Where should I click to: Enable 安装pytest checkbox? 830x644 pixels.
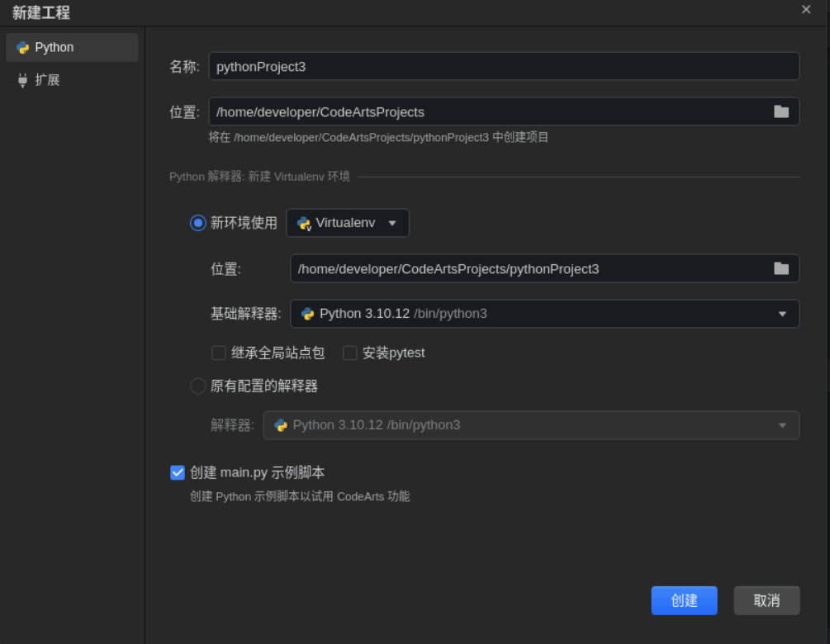(350, 353)
